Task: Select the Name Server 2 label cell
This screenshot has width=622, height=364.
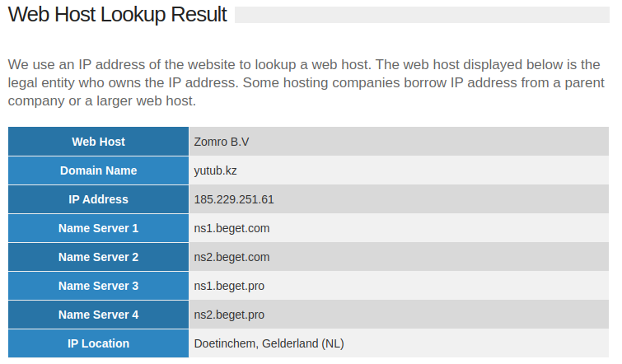Action: pos(98,257)
